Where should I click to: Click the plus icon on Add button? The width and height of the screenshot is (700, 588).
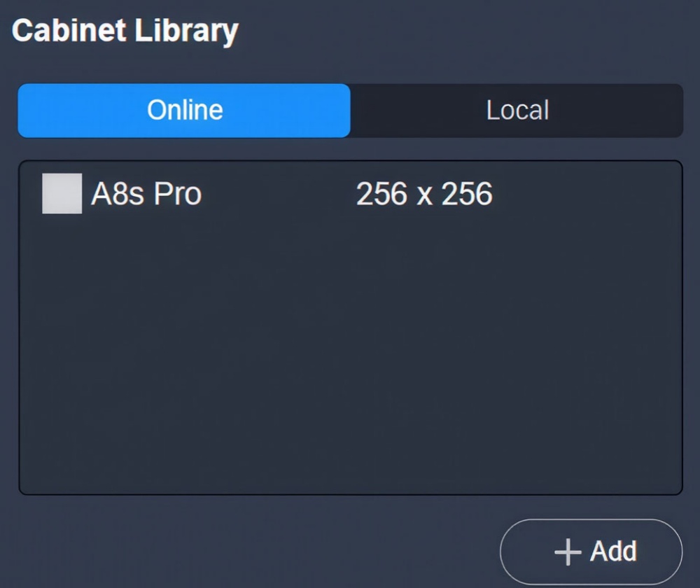point(567,552)
